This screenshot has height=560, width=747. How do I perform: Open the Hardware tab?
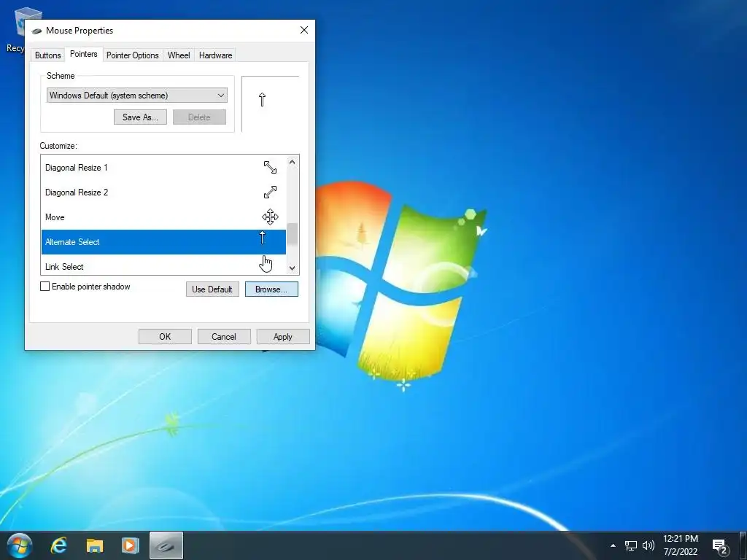click(x=215, y=55)
